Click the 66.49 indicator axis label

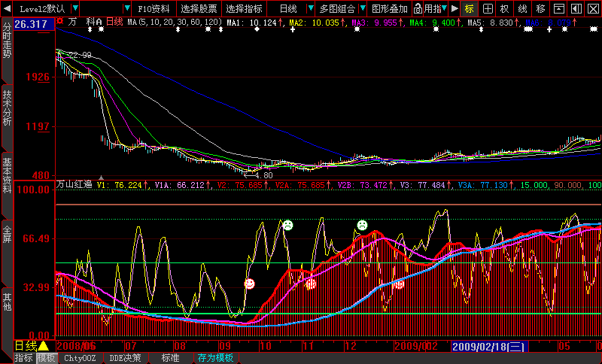click(x=36, y=238)
